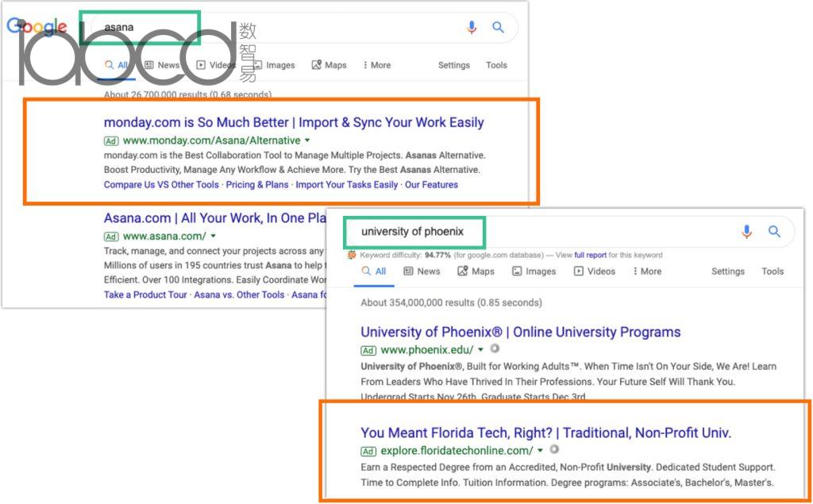The height and width of the screenshot is (504, 813).
Task: Open More menu in asana results
Action: tap(377, 65)
